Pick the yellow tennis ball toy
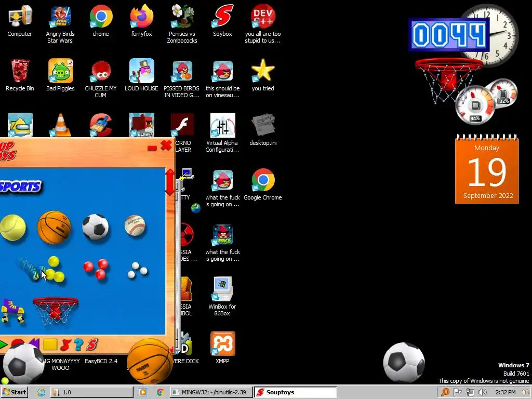 pyautogui.click(x=13, y=228)
